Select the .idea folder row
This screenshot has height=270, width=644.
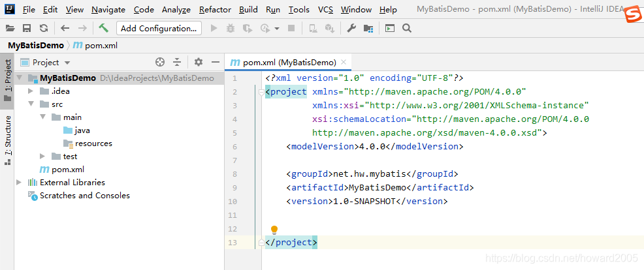[x=119, y=91]
